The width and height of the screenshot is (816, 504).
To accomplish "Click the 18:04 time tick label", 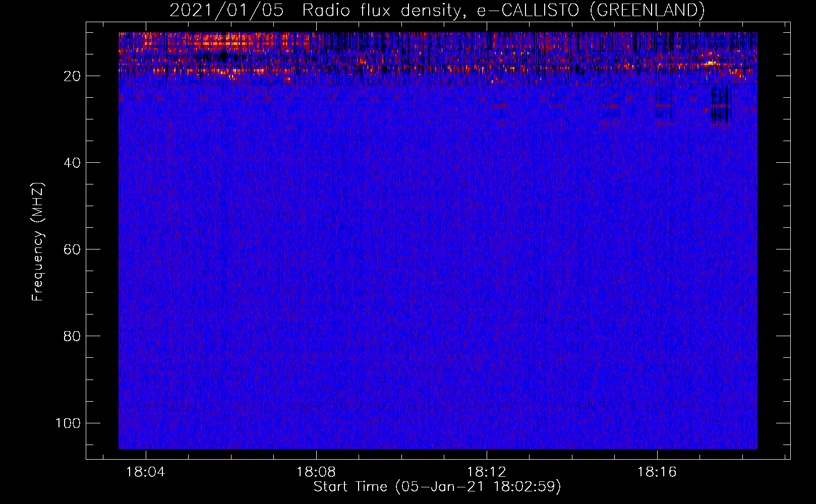I will [146, 472].
